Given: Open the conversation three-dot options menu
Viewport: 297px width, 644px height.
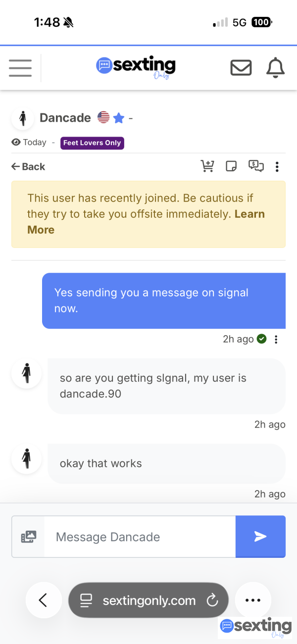Looking at the screenshot, I should tap(277, 167).
